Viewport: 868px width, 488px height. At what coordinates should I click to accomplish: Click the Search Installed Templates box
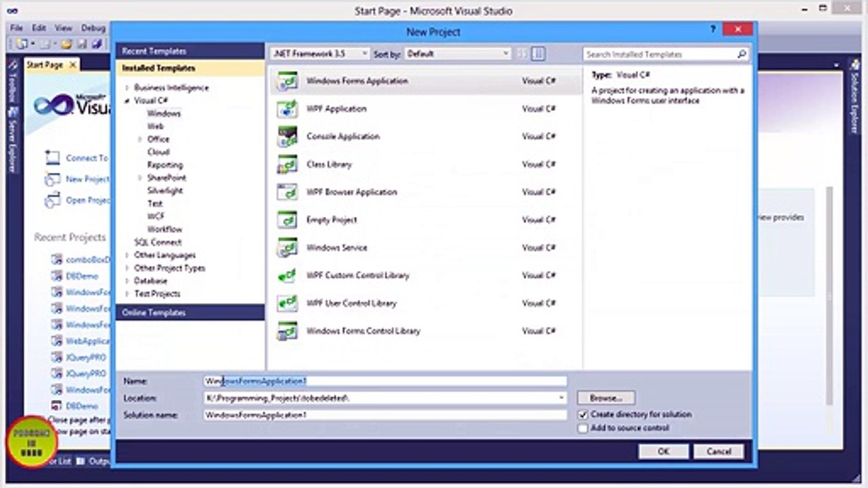659,54
